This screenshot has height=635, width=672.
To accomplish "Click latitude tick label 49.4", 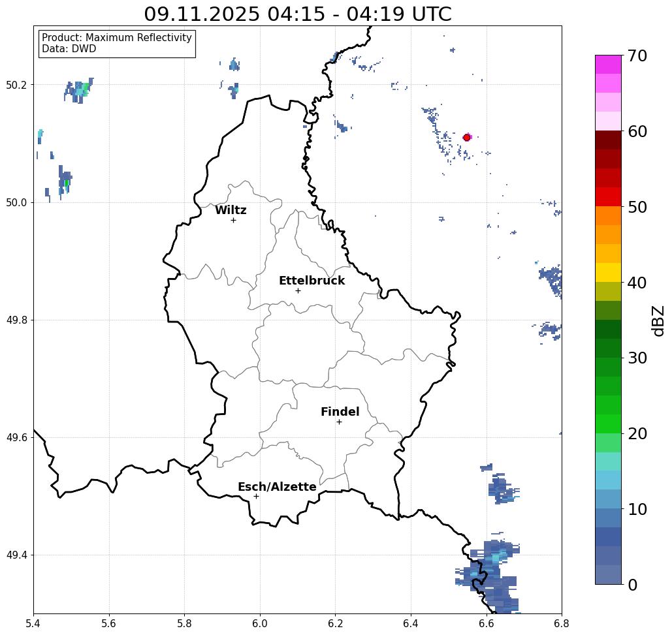I will pyautogui.click(x=16, y=555).
